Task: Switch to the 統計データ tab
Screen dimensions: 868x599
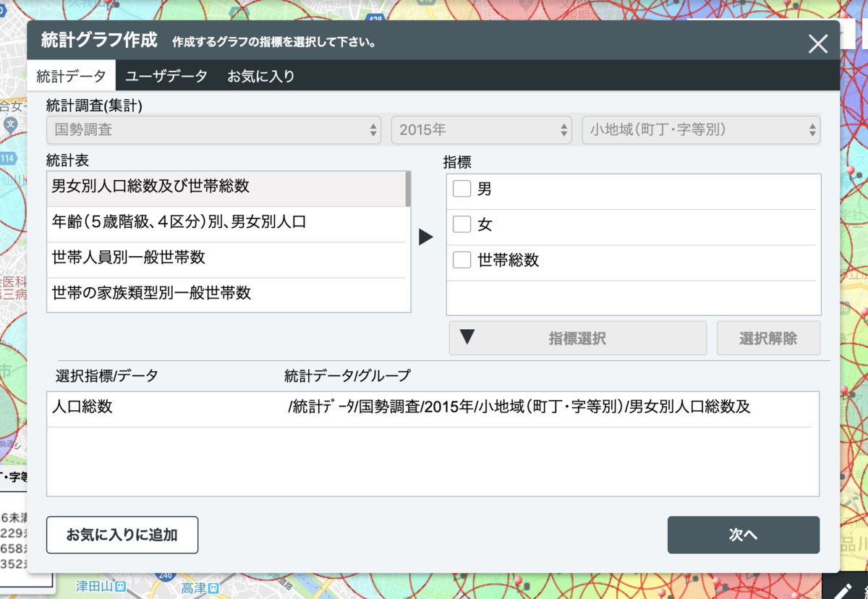Action: pos(71,76)
